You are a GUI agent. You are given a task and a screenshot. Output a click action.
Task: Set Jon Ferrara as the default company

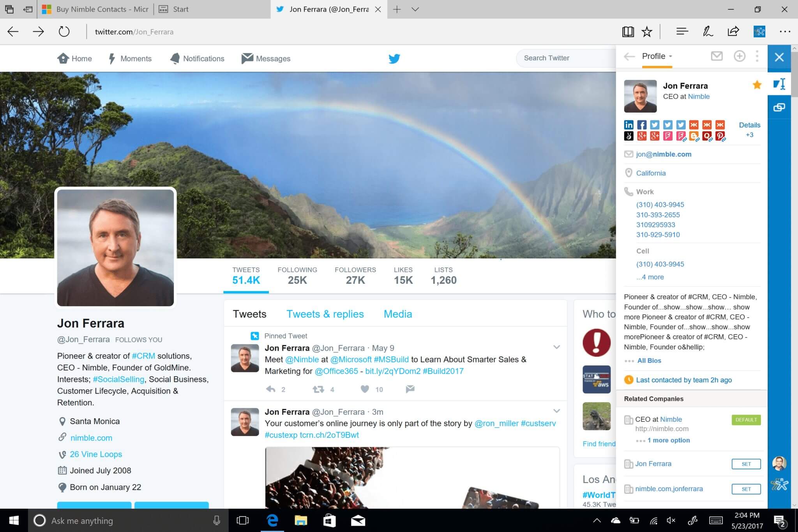pyautogui.click(x=746, y=464)
